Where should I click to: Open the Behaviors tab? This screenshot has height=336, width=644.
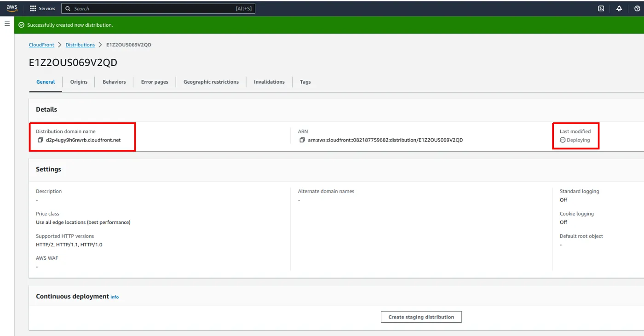(x=114, y=82)
